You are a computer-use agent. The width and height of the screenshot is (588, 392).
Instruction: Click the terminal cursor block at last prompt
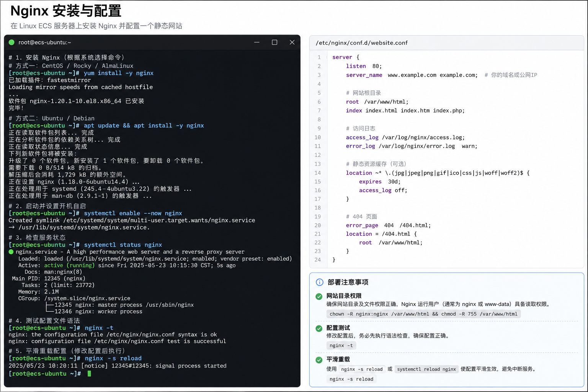pos(89,374)
